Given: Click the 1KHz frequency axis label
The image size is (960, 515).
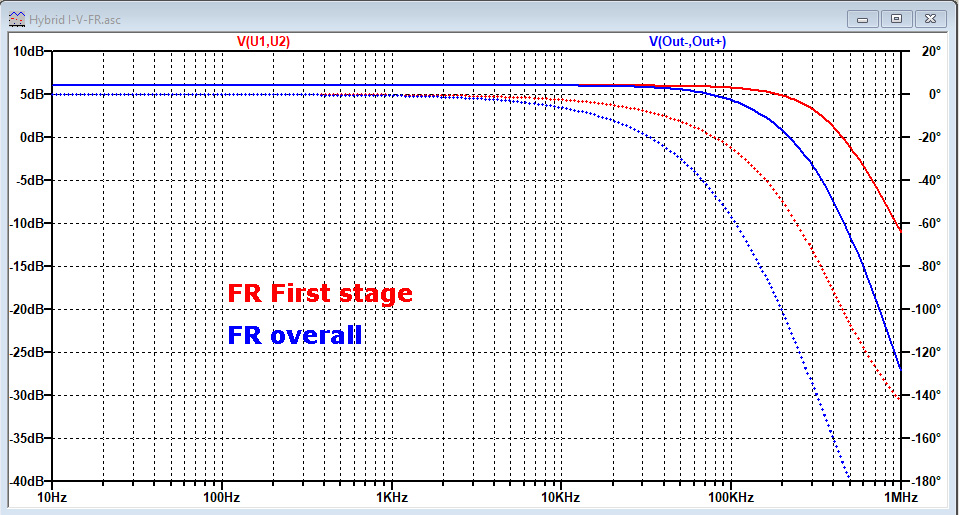Looking at the screenshot, I should pos(392,497).
